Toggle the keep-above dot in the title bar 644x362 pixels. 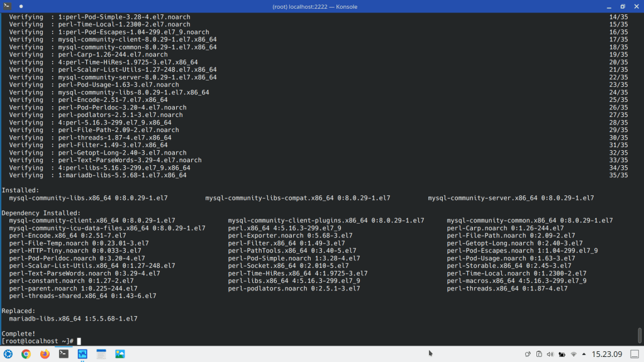click(x=21, y=6)
